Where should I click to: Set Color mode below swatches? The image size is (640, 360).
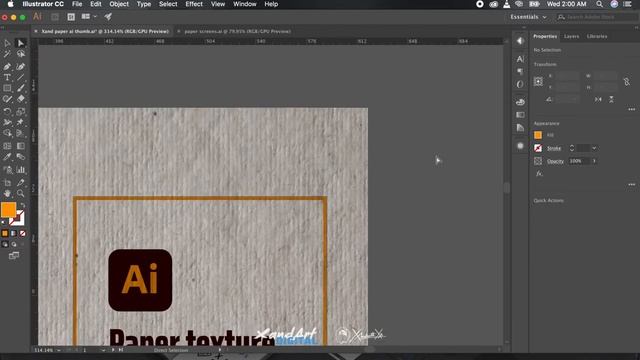click(5, 233)
